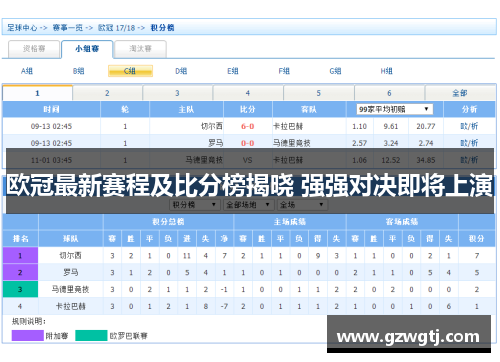Show 全部 rounds tab
The image size is (500, 362).
point(460,93)
